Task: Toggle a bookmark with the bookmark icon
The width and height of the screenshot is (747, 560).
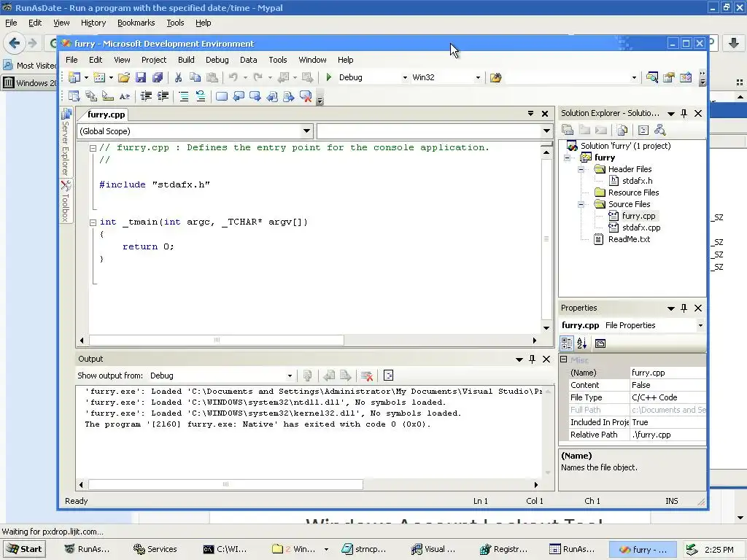Action: (x=222, y=96)
